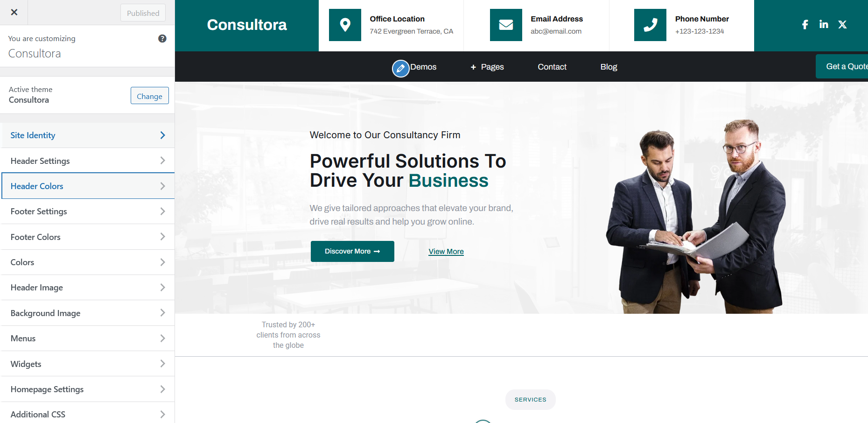
Task: Go to the Blog menu item
Action: [x=609, y=67]
